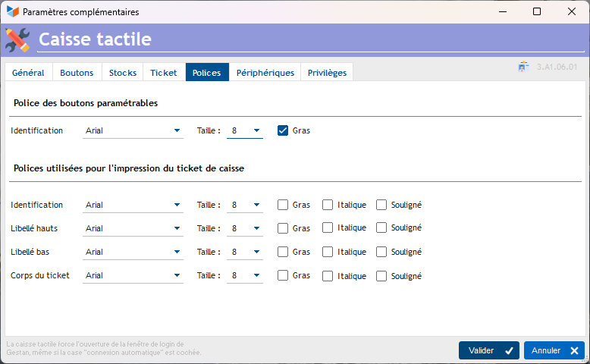This screenshot has height=364, width=590.
Task: Go to the Privilèges tab
Action: click(x=327, y=73)
